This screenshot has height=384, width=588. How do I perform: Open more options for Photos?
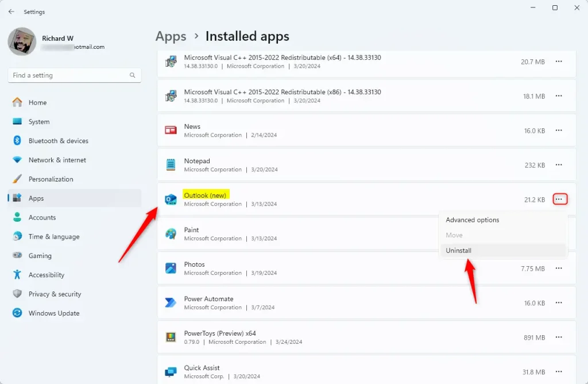click(x=559, y=268)
